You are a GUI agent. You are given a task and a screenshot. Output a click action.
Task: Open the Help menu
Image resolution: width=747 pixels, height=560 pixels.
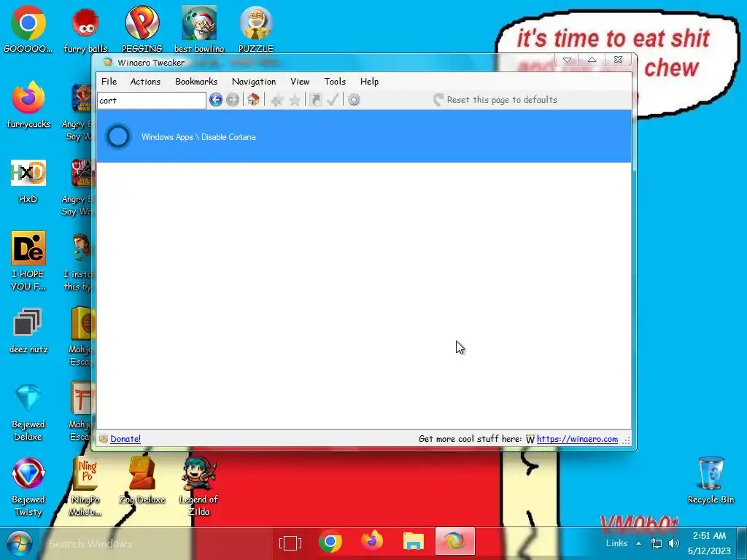click(369, 82)
